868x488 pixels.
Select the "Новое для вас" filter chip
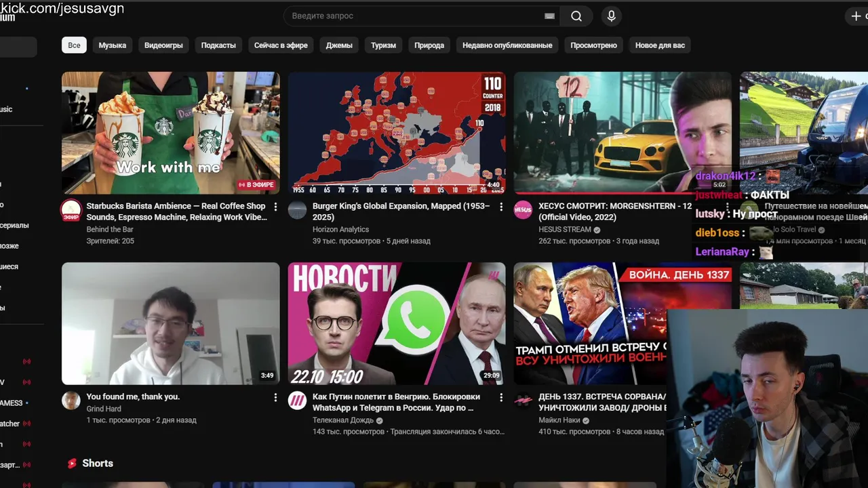tap(660, 45)
